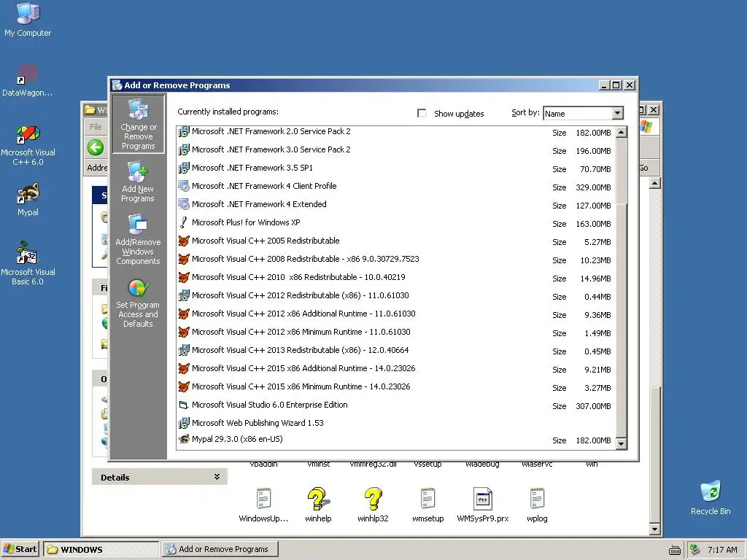
Task: Switch to WINDOWS taskbar button
Action: (101, 549)
